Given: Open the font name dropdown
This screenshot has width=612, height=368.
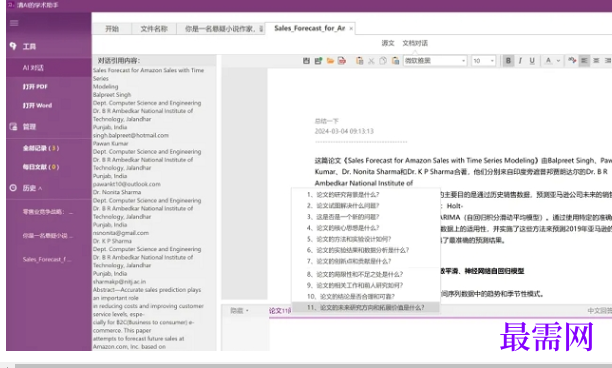Looking at the screenshot, I should click(464, 60).
